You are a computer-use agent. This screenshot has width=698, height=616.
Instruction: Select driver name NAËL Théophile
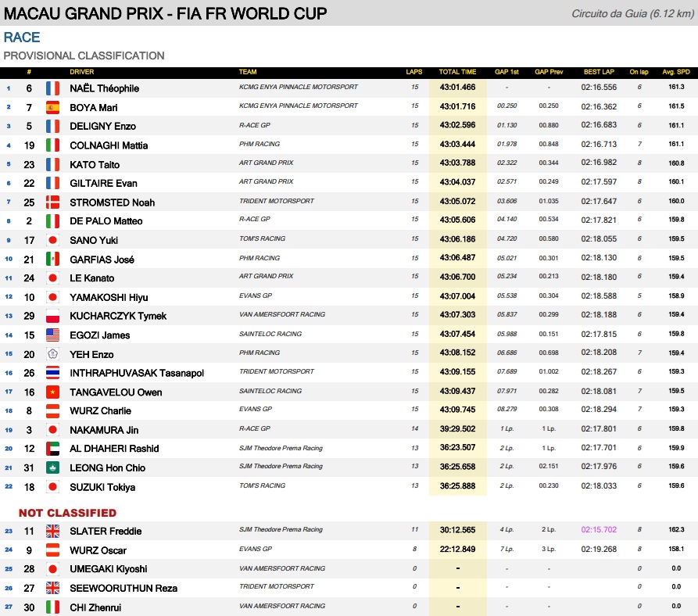point(104,88)
